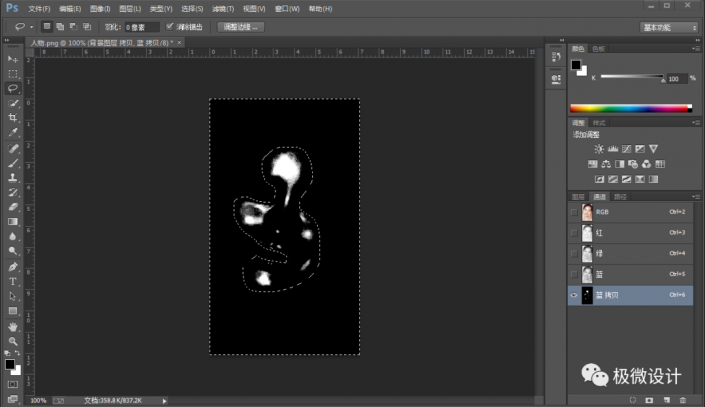Open the 基本功能 workspace dropdown

point(668,27)
